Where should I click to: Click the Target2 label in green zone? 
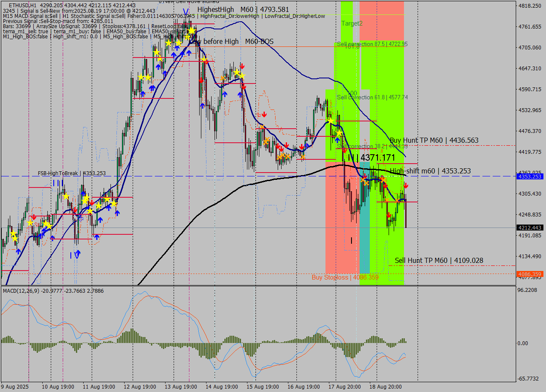tap(352, 23)
